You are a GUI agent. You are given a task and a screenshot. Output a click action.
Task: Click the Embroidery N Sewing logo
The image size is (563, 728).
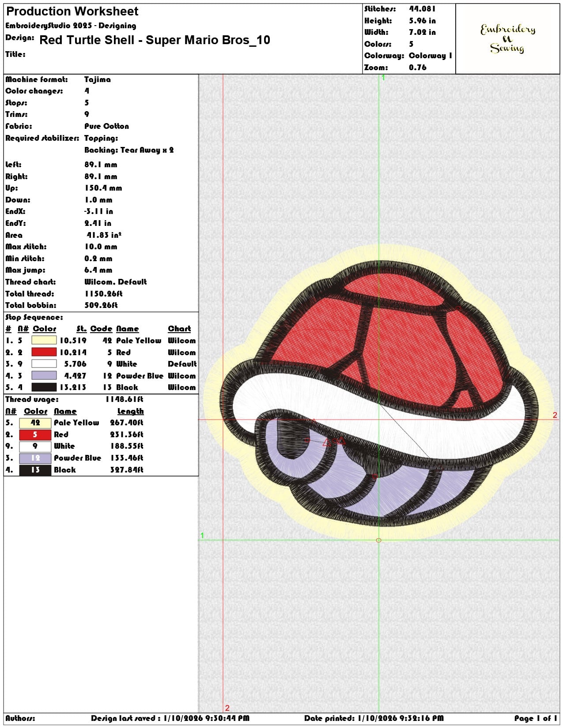[508, 39]
